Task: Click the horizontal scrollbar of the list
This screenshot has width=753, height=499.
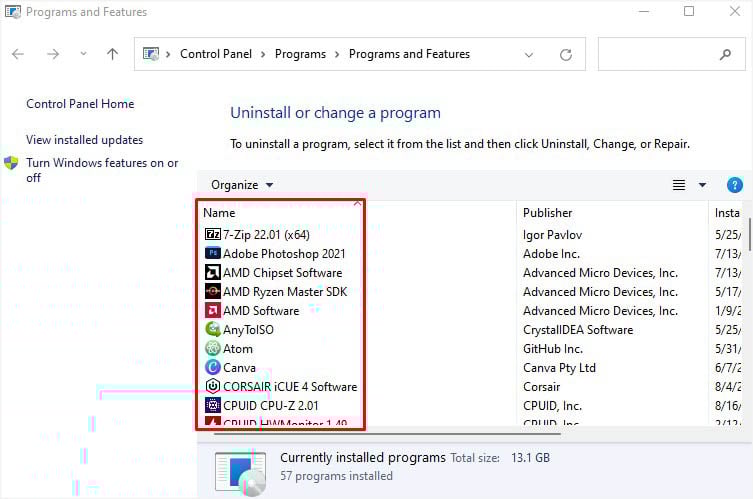Action: click(x=387, y=434)
